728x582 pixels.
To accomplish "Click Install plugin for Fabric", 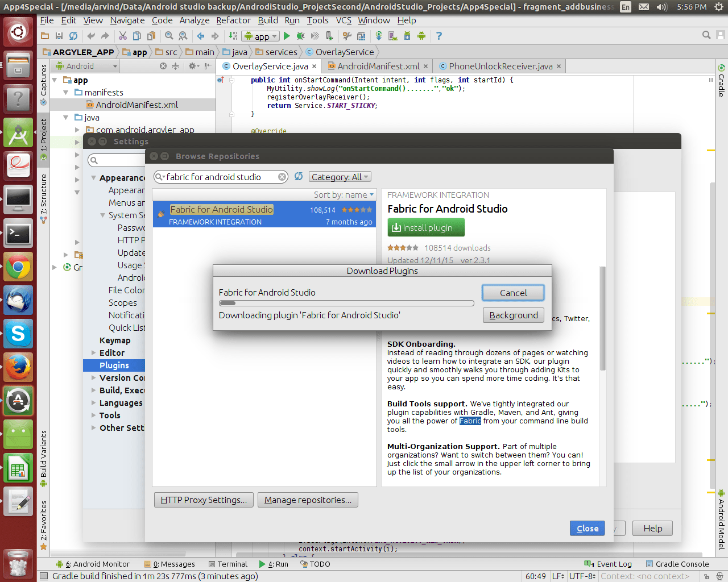I will coord(425,227).
